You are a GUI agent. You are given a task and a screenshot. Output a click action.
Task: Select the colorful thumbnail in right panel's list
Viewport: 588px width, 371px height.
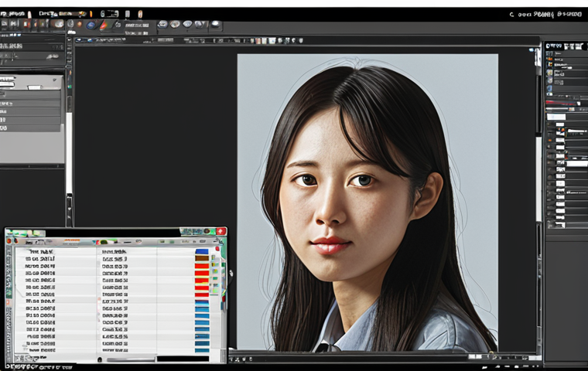click(x=561, y=131)
